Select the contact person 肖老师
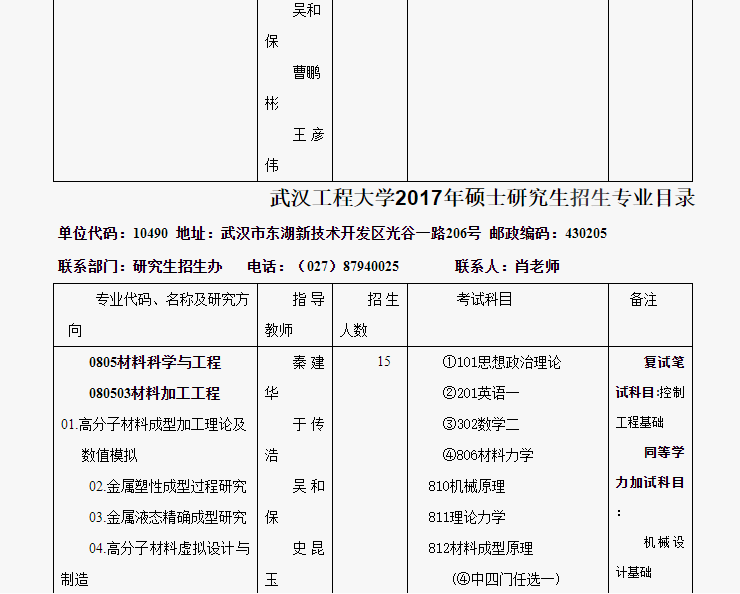Screen dimensions: 740x594 537,266
